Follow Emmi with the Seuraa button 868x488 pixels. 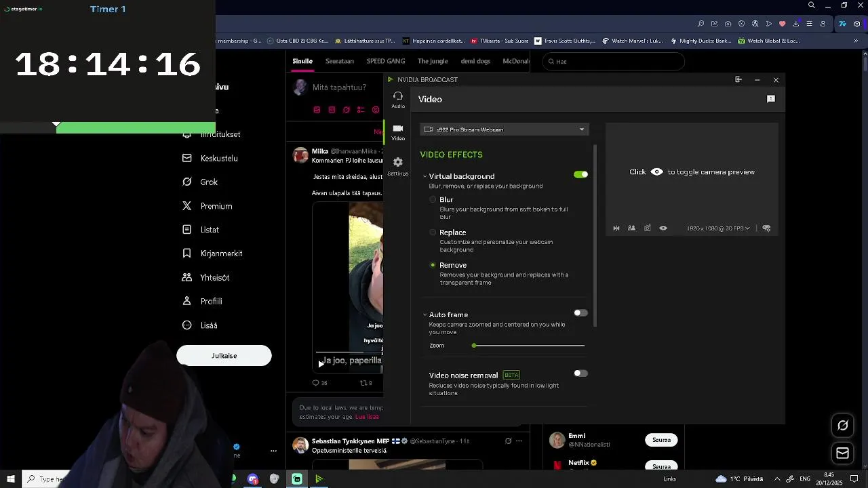[661, 440]
